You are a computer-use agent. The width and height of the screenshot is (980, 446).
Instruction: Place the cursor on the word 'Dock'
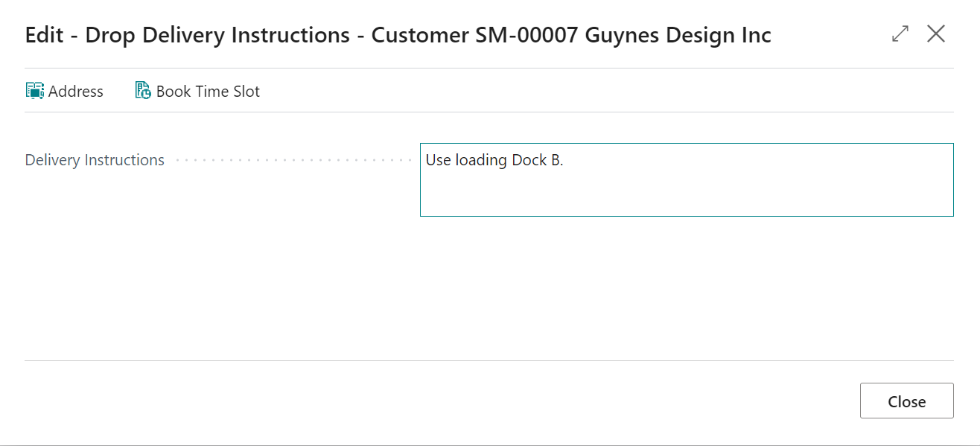tap(529, 160)
